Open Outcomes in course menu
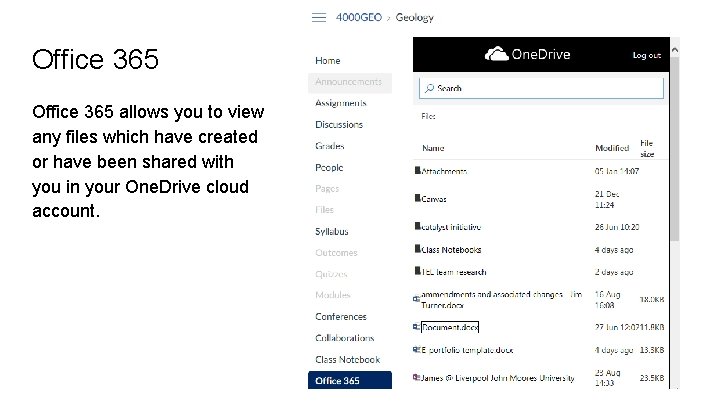The height and width of the screenshot is (405, 720). pos(336,253)
